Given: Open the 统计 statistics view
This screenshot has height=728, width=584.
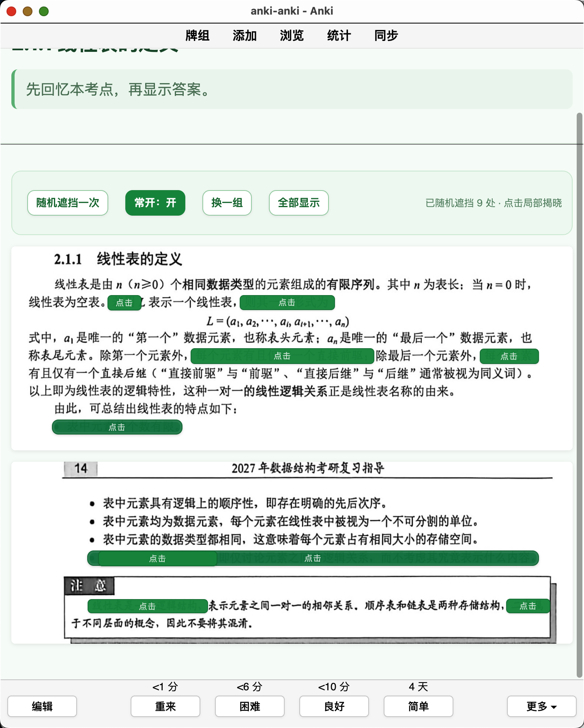Looking at the screenshot, I should [x=339, y=36].
